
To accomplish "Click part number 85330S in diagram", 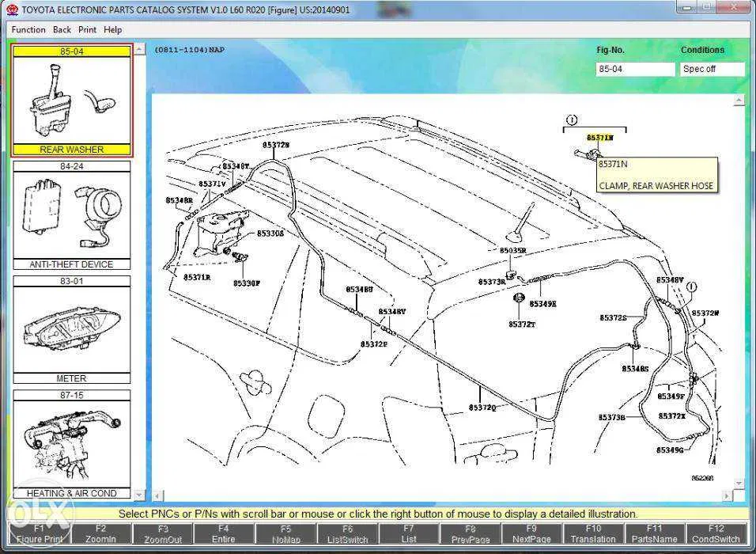I will (270, 234).
